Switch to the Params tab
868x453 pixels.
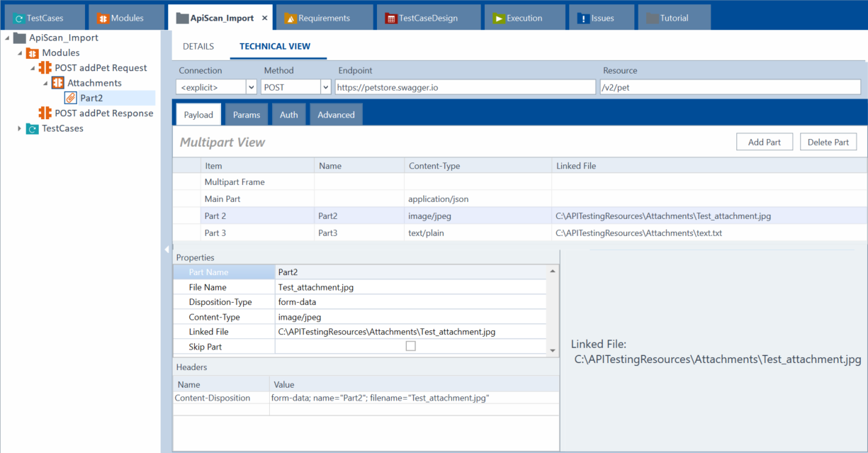tap(246, 115)
